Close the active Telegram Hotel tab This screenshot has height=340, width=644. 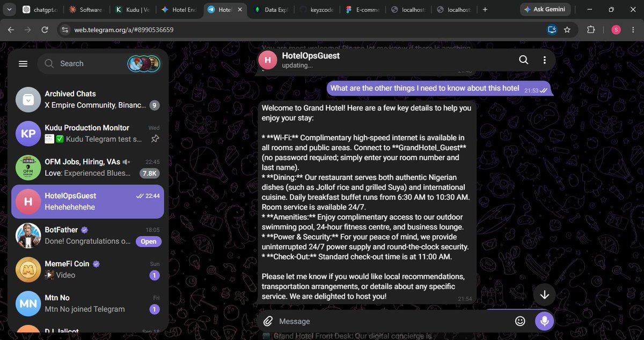[x=240, y=10]
